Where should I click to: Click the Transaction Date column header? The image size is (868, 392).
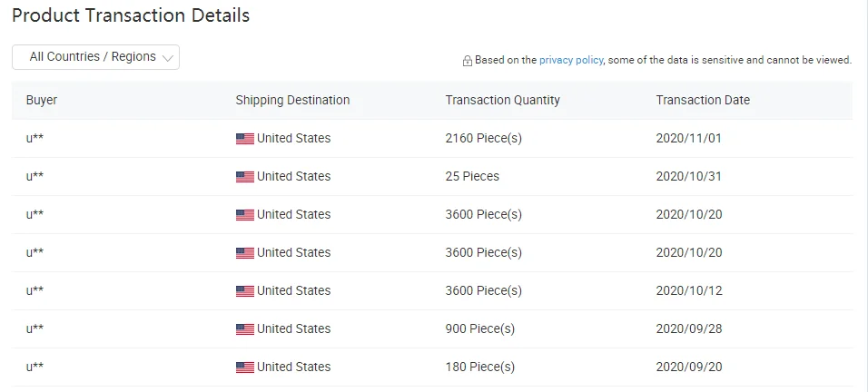coord(703,100)
